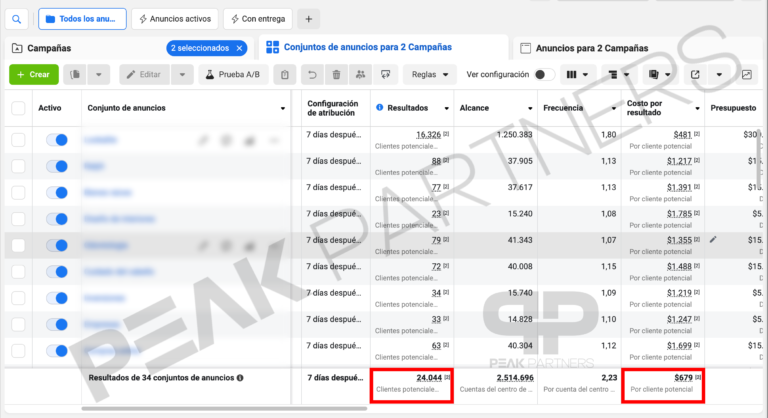Expand the duplicate options arrow
768x418 pixels.
click(x=98, y=74)
